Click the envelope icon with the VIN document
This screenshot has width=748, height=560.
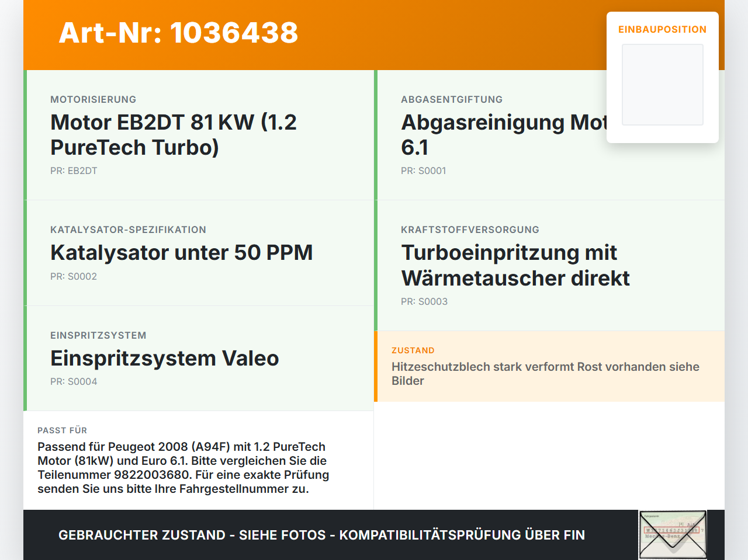(673, 535)
